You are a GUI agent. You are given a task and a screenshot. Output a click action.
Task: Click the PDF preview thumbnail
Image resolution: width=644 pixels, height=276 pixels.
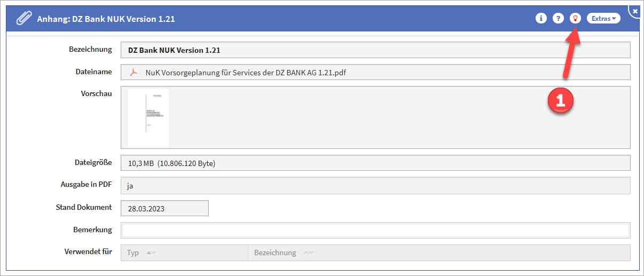[x=148, y=117]
